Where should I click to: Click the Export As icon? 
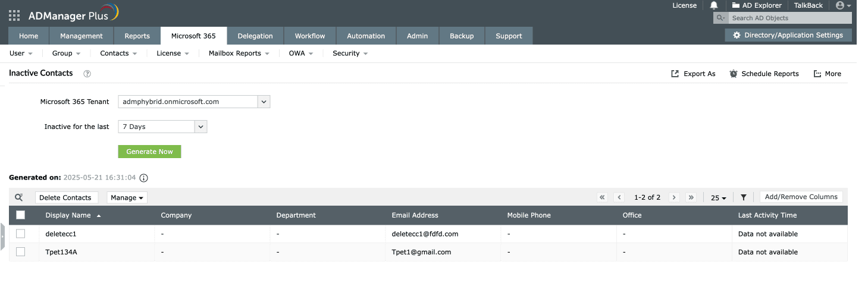click(x=675, y=74)
